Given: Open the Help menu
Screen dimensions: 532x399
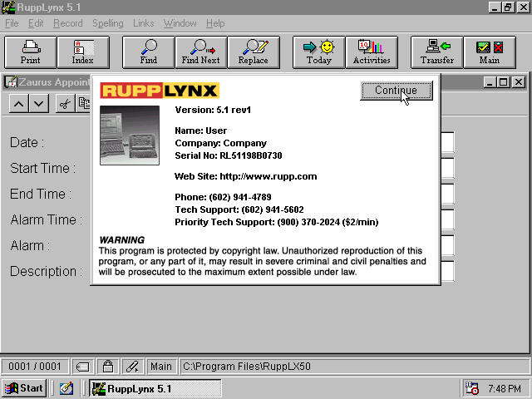Looking at the screenshot, I should pos(215,23).
